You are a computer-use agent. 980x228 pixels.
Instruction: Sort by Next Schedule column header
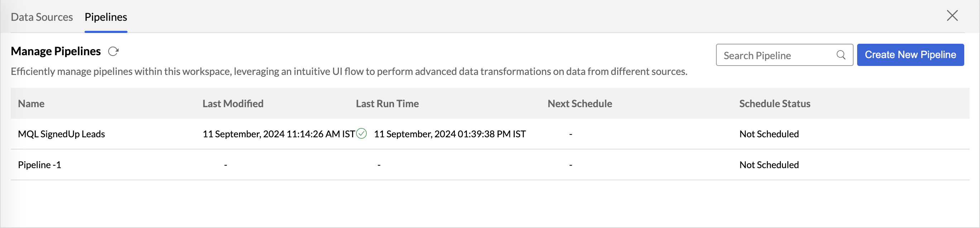[580, 104]
